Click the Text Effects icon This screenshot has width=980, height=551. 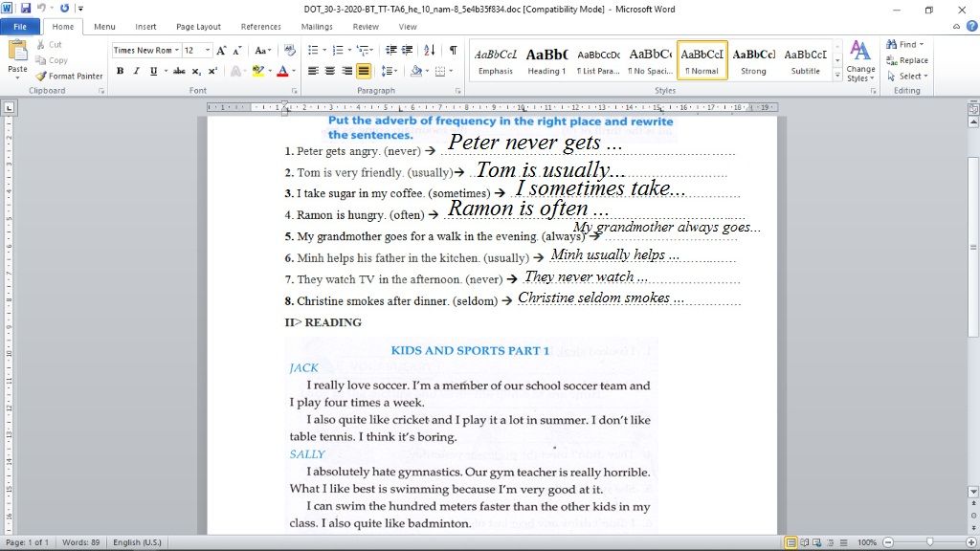(236, 71)
